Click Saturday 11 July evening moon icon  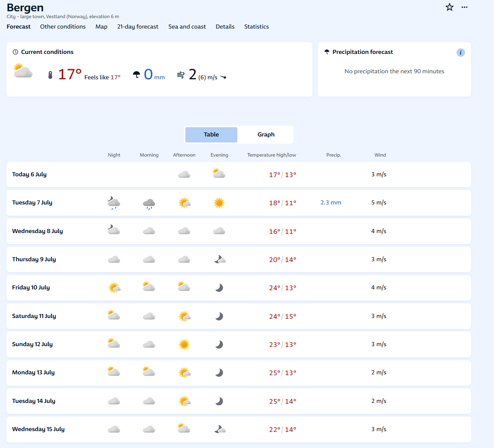pyautogui.click(x=219, y=316)
